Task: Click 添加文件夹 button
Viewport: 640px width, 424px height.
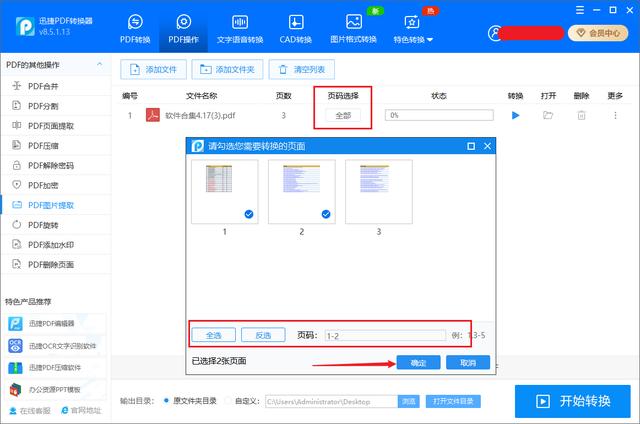Action: click(x=227, y=69)
